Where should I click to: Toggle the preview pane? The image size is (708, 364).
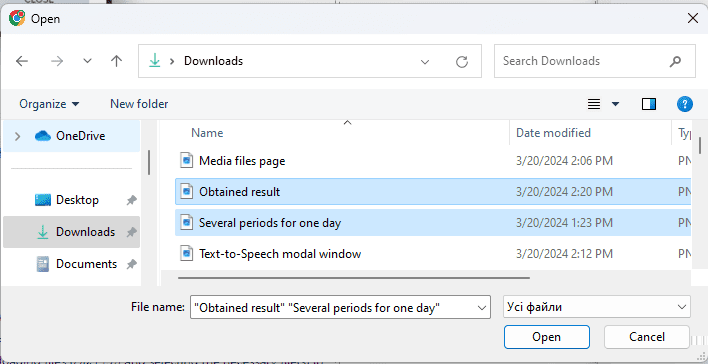(648, 104)
